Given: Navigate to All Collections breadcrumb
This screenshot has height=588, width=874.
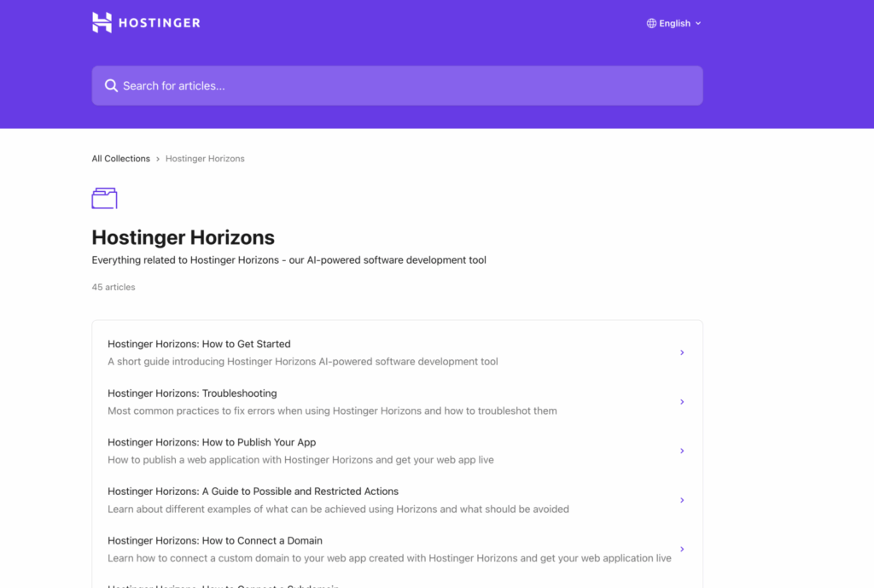Looking at the screenshot, I should (x=120, y=158).
